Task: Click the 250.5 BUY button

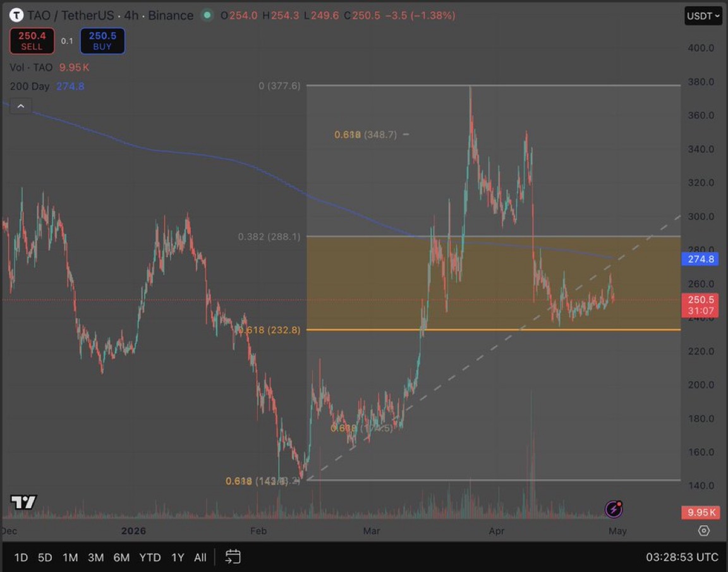Action: tap(102, 41)
